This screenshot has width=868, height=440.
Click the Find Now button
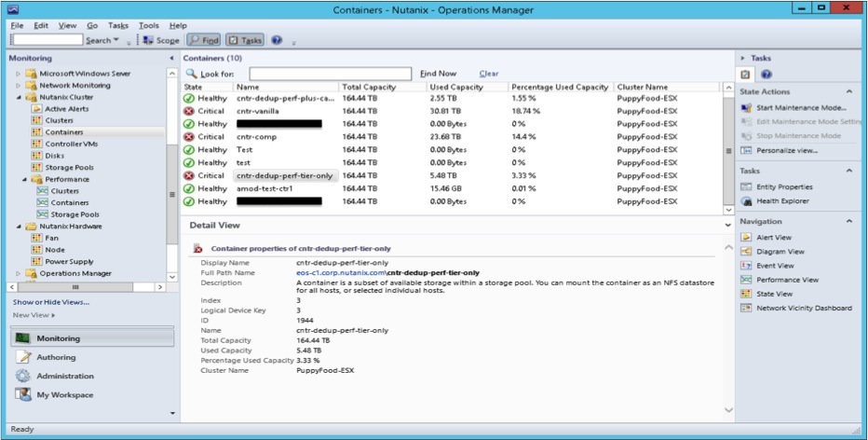click(x=438, y=73)
